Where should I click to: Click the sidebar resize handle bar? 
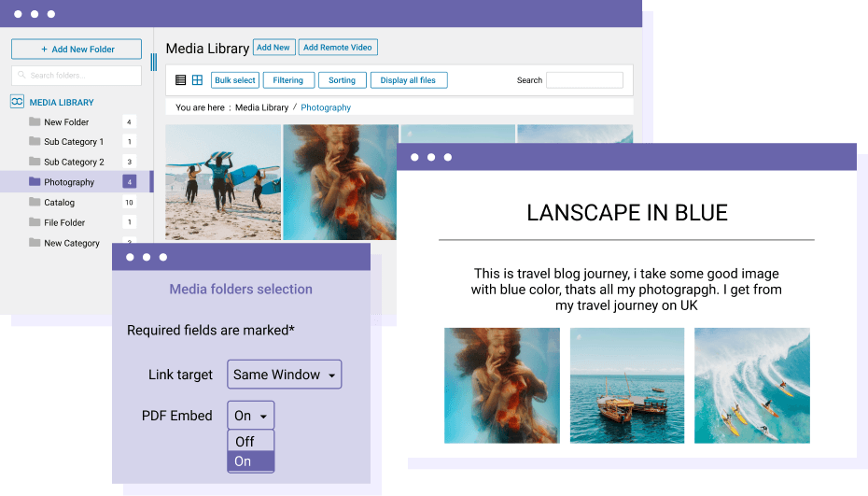(153, 62)
